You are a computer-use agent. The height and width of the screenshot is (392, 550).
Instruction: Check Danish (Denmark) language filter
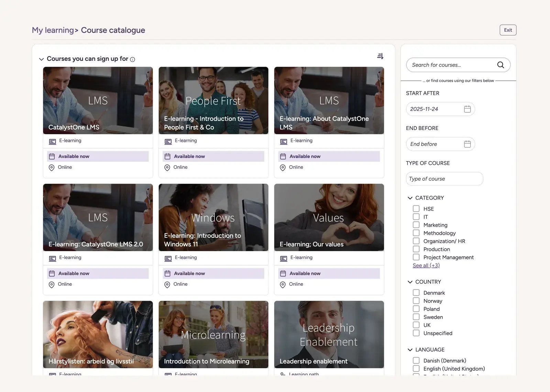click(416, 360)
